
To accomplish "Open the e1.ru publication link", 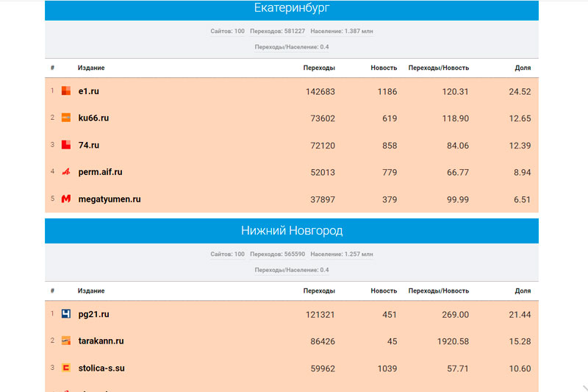I will coord(88,91).
